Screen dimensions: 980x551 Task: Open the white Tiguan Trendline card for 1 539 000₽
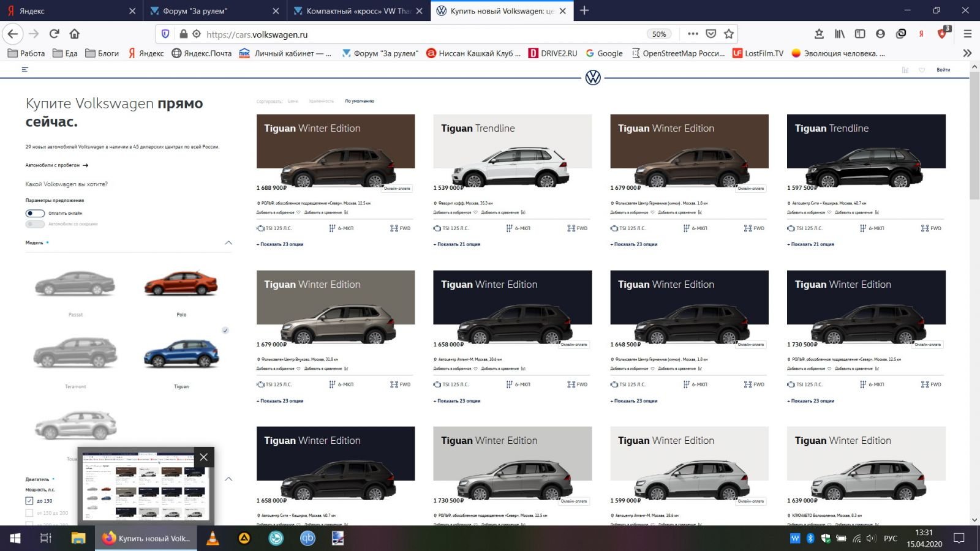click(512, 151)
